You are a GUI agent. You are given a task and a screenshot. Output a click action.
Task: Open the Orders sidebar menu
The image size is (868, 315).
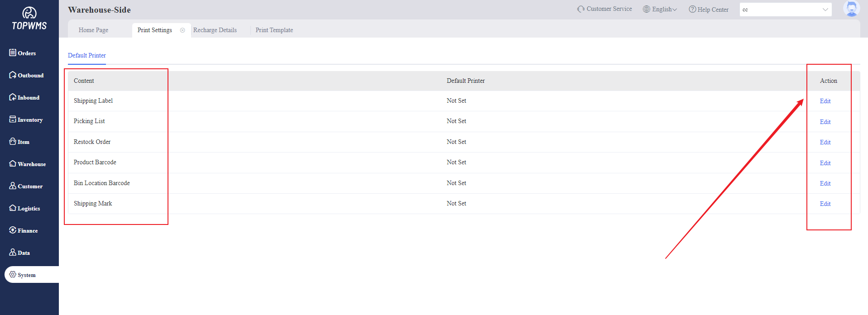coord(23,53)
